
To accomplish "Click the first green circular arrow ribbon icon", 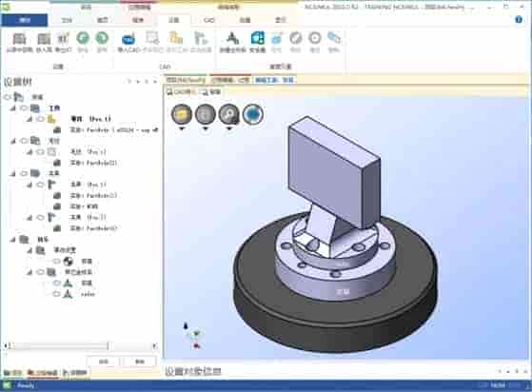I will coord(83,38).
